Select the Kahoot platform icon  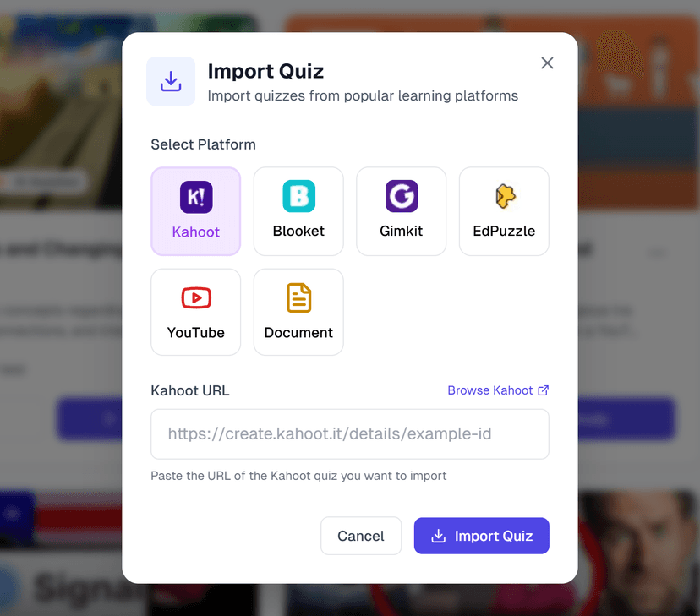(x=195, y=197)
